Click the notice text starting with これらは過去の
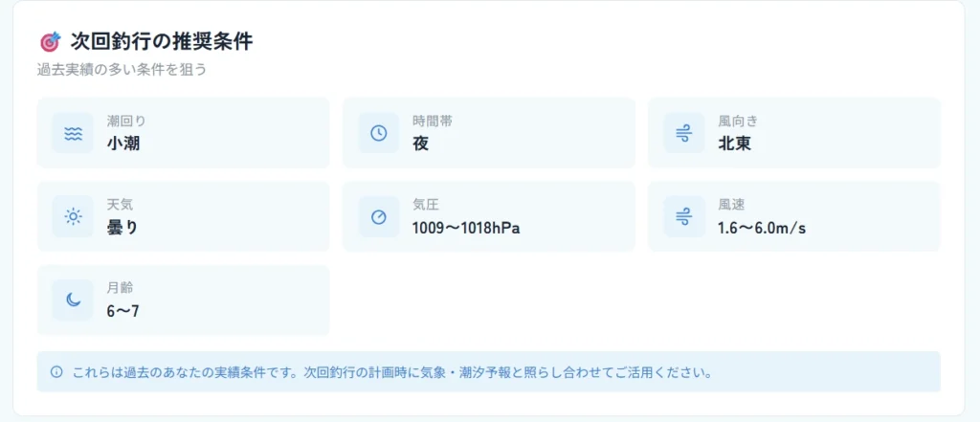Image resolution: width=980 pixels, height=422 pixels. [x=392, y=371]
